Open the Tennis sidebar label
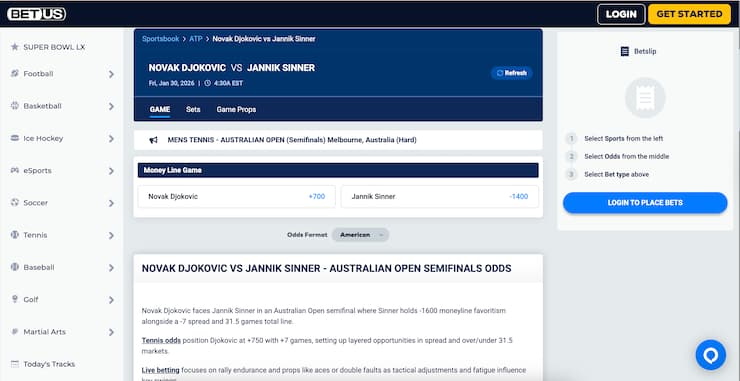The image size is (740, 381). [35, 235]
